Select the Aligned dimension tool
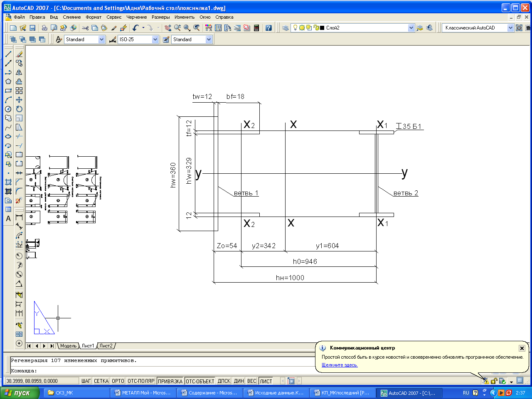Image resolution: width=532 pixels, height=399 pixels. click(x=19, y=226)
